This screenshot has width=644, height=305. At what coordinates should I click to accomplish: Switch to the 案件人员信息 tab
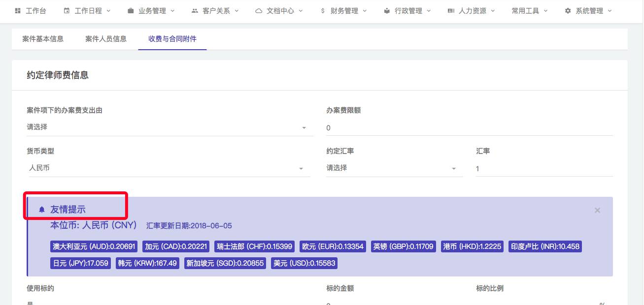tap(106, 39)
